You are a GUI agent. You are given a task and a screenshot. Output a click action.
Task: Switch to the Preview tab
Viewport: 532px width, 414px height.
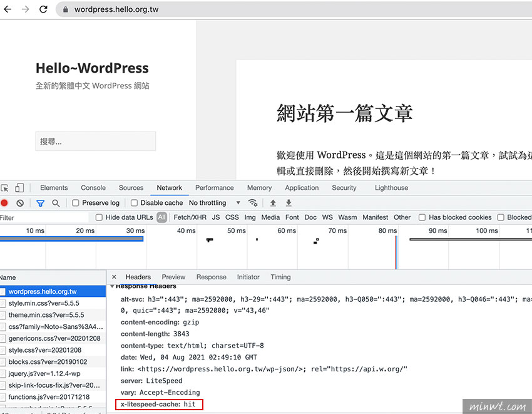pos(173,277)
